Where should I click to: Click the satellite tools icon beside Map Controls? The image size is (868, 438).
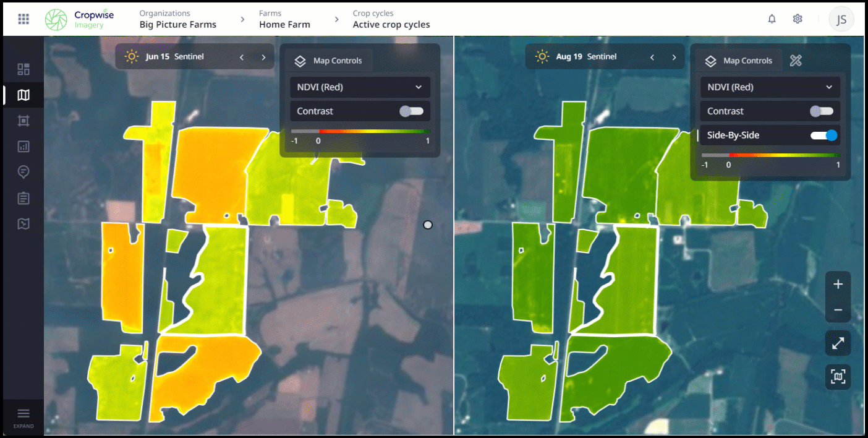pos(796,61)
